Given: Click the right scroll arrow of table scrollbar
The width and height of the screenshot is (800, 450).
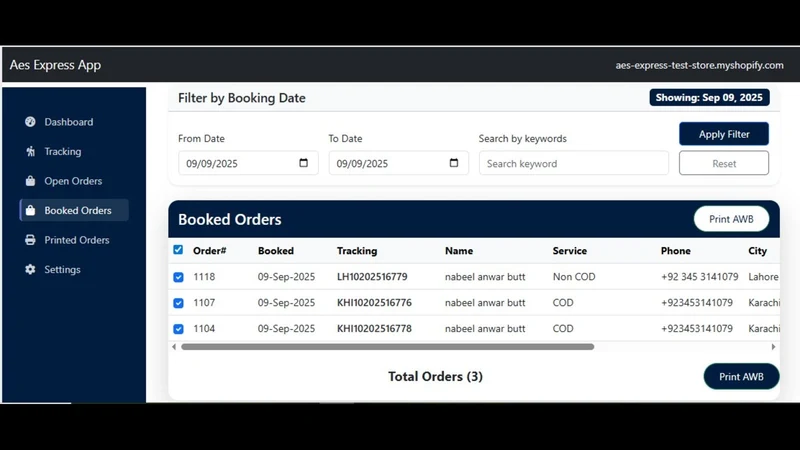Looking at the screenshot, I should tap(773, 347).
